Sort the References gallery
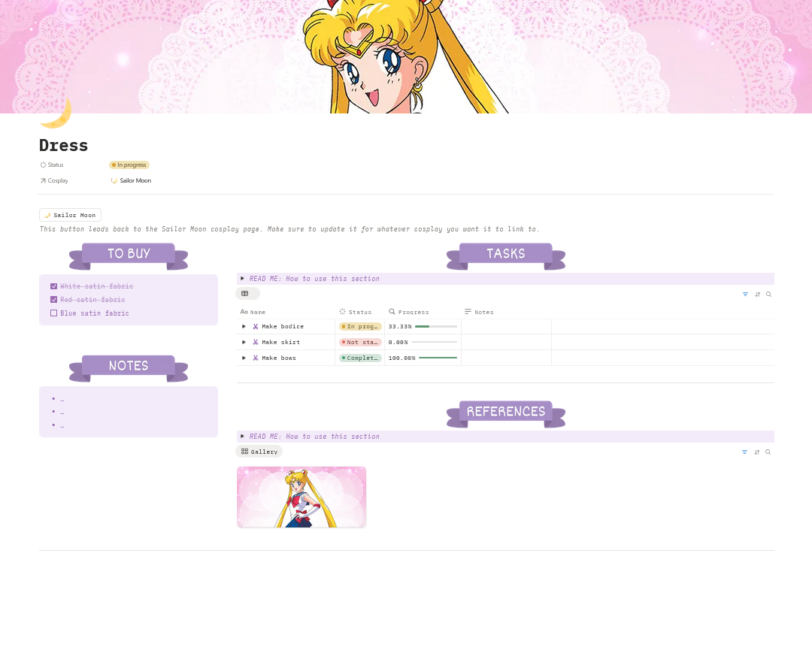Image resolution: width=812 pixels, height=665 pixels. tap(756, 452)
